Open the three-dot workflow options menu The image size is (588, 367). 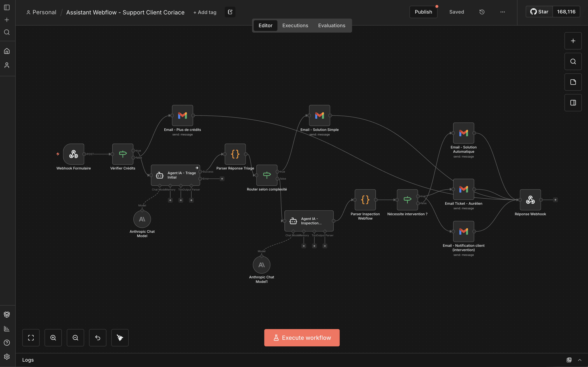(503, 12)
